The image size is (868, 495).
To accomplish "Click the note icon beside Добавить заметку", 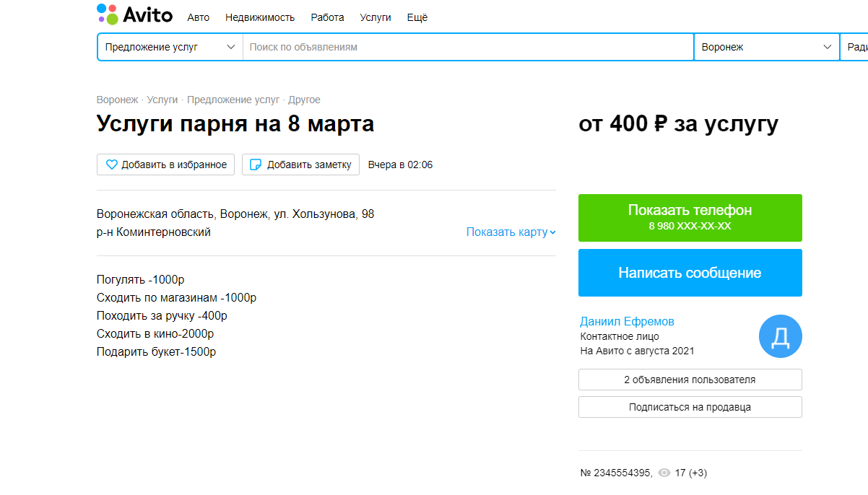I will coord(255,165).
